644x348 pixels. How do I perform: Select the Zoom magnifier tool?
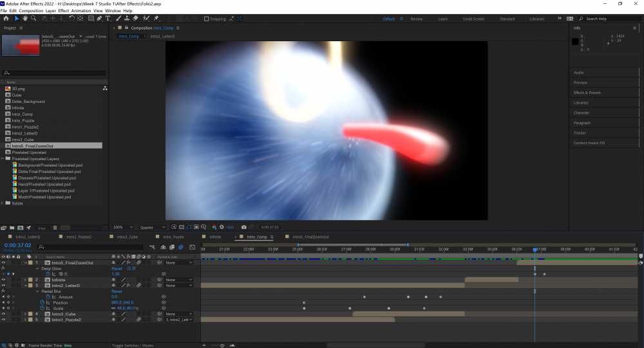[33, 19]
